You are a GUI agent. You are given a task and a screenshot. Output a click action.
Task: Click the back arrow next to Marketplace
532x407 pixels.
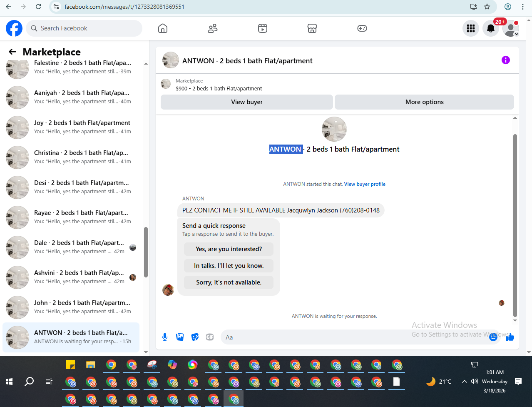coord(12,52)
